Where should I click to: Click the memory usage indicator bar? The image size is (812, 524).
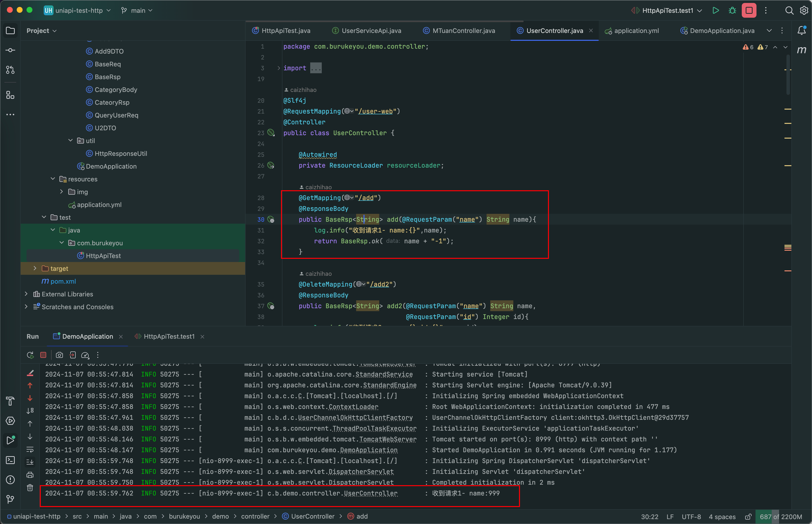780,517
